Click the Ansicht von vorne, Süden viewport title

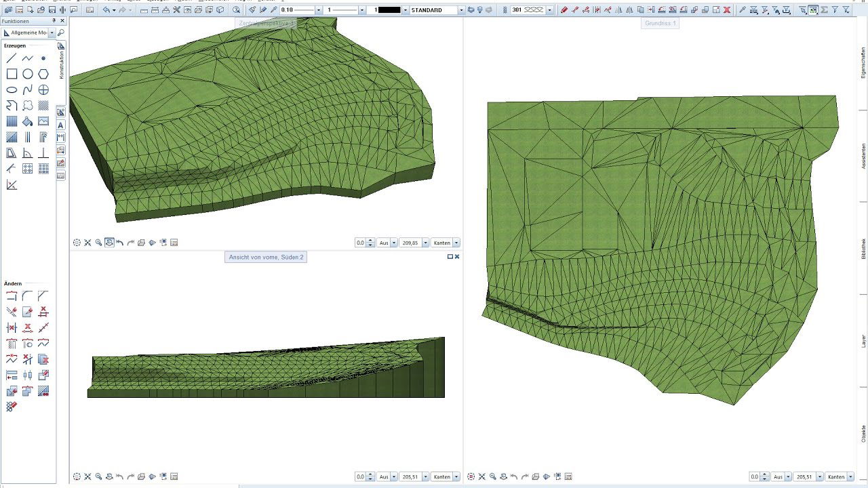(x=266, y=257)
